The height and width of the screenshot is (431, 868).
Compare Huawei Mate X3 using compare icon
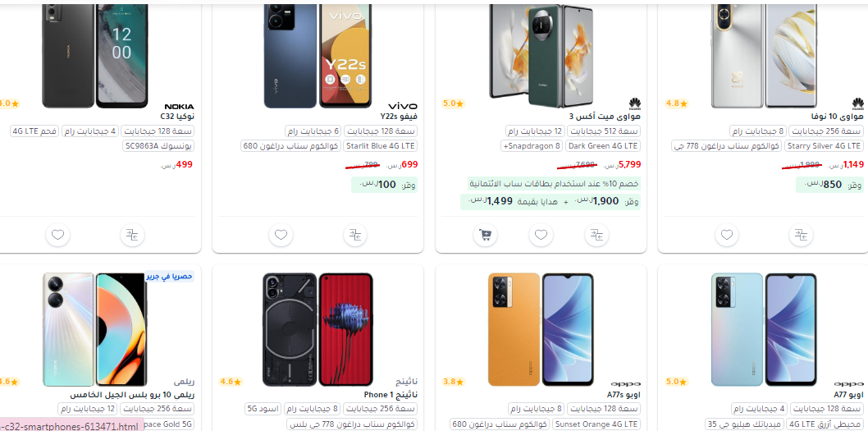[596, 235]
